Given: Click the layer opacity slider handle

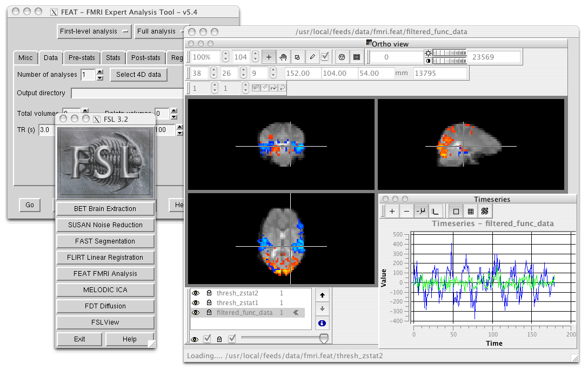Looking at the screenshot, I should coord(324,339).
